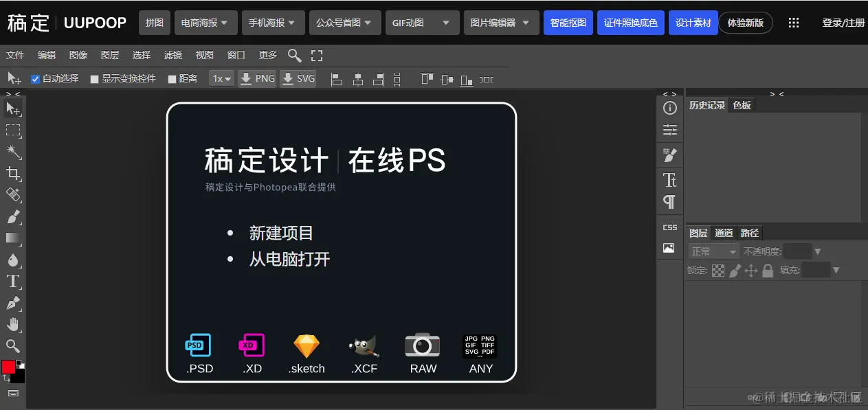Viewport: 868px width, 410px height.
Task: Click align vertical centers icon
Action: (447, 79)
